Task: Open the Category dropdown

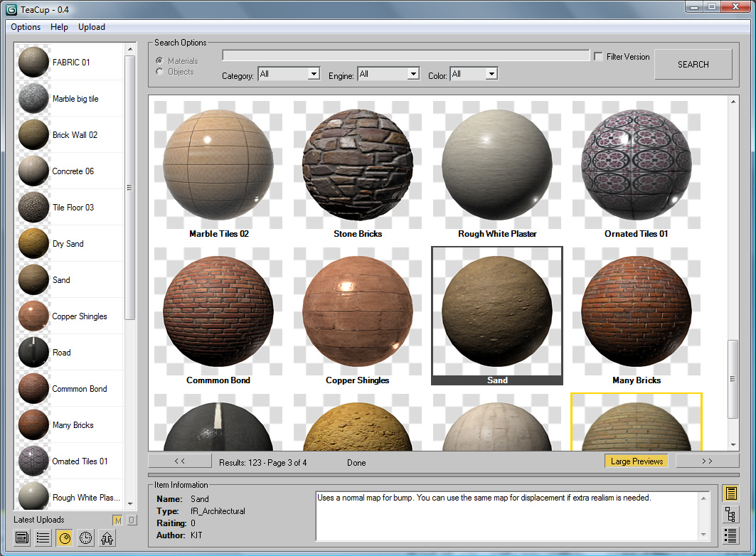Action: pos(289,74)
